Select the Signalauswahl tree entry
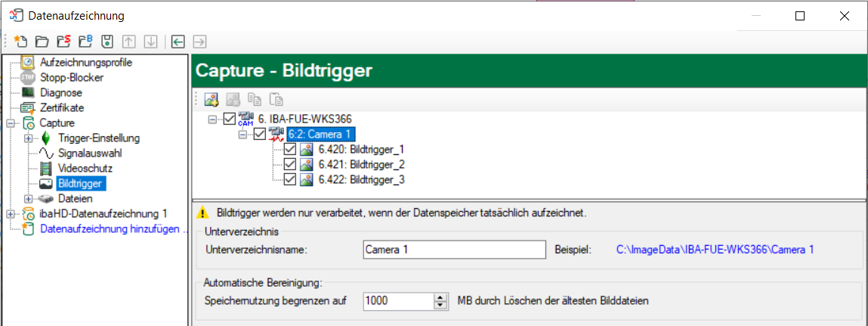Screen dimensions: 868x326 (x=90, y=153)
